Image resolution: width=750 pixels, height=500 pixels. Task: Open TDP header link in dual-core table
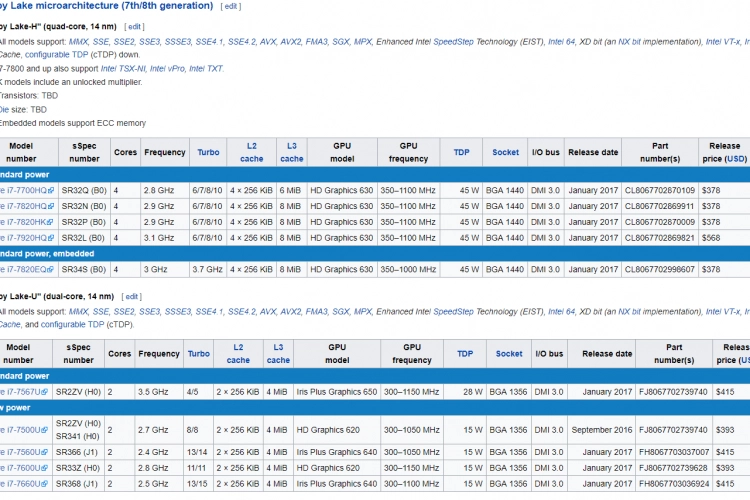[465, 353]
